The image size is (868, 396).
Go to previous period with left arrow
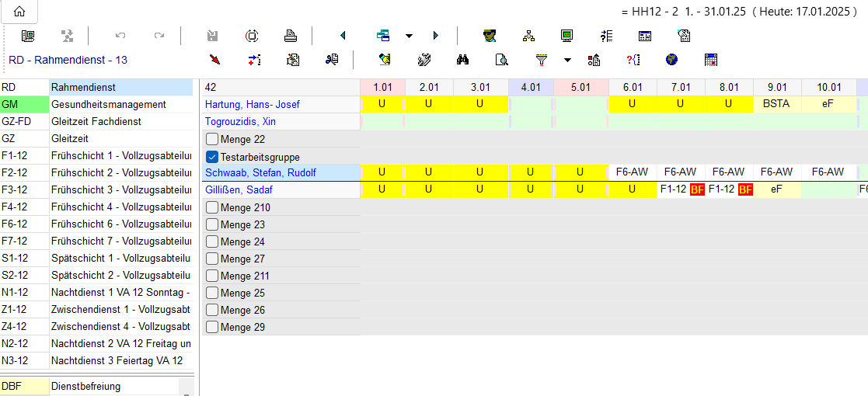click(x=343, y=36)
